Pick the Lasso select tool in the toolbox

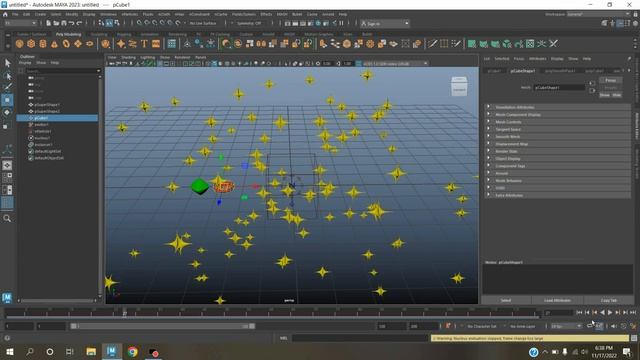click(x=7, y=76)
